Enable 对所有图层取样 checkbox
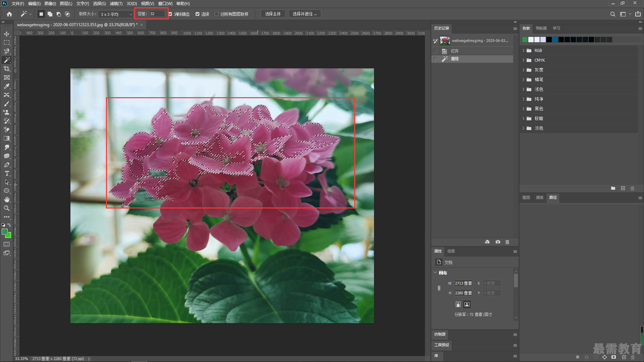 [x=217, y=14]
